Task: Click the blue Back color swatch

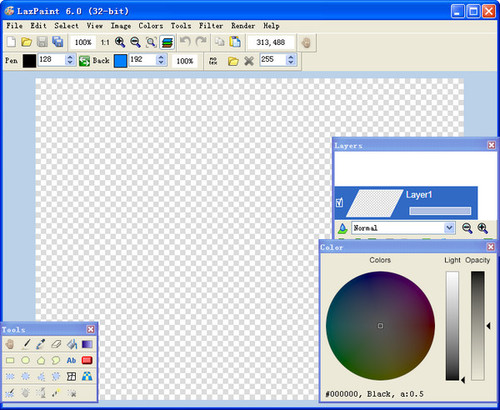Action: click(x=120, y=61)
